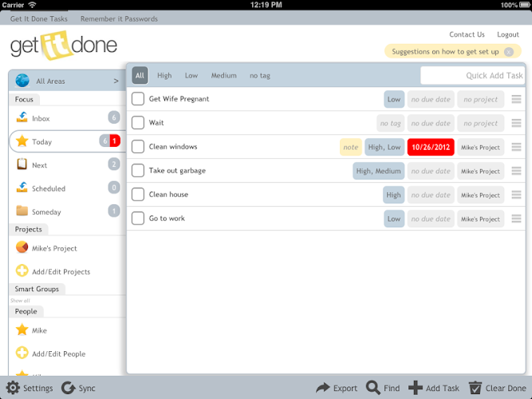Open the Add/Edit People entry
The image size is (532, 399).
point(59,354)
